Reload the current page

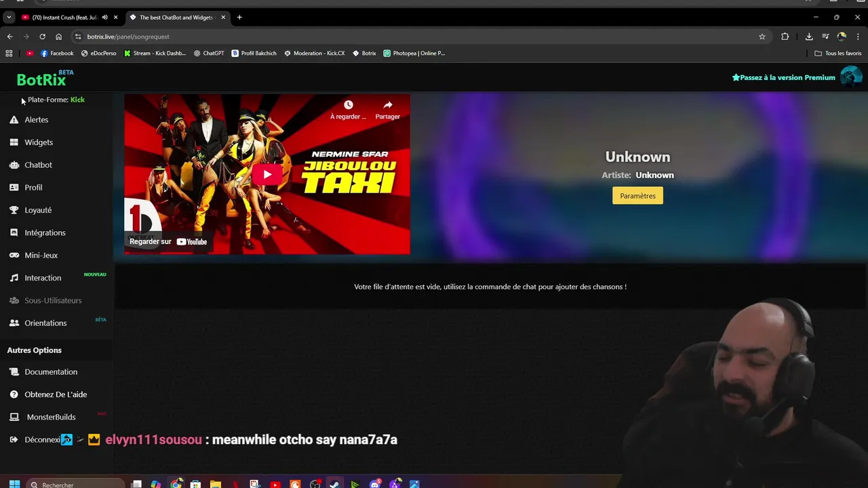42,37
